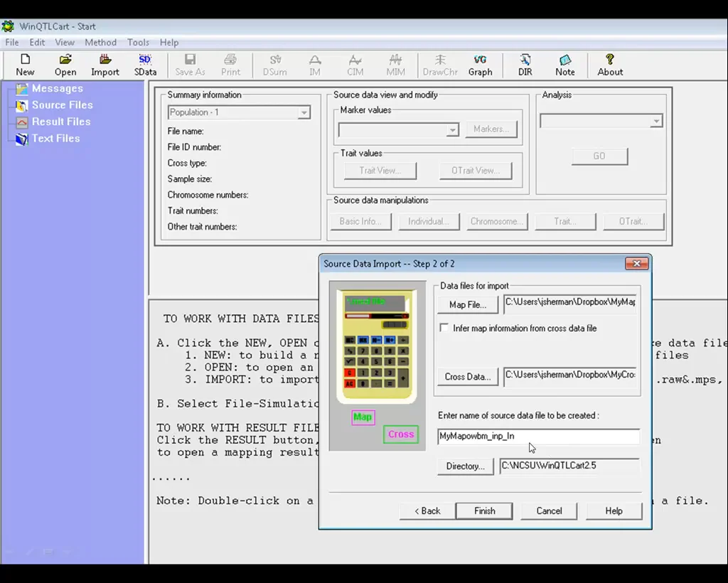The height and width of the screenshot is (583, 728).
Task: Click the WinQTLCart app icon in title bar
Action: point(8,26)
